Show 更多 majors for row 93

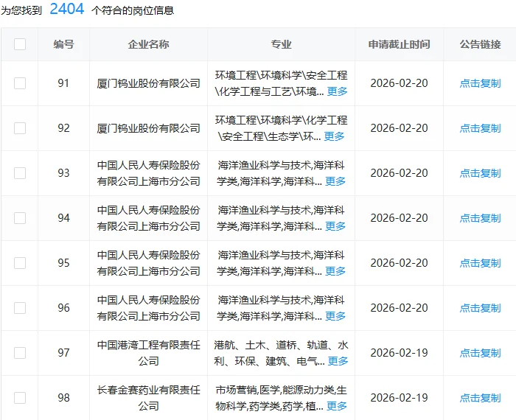pos(335,181)
